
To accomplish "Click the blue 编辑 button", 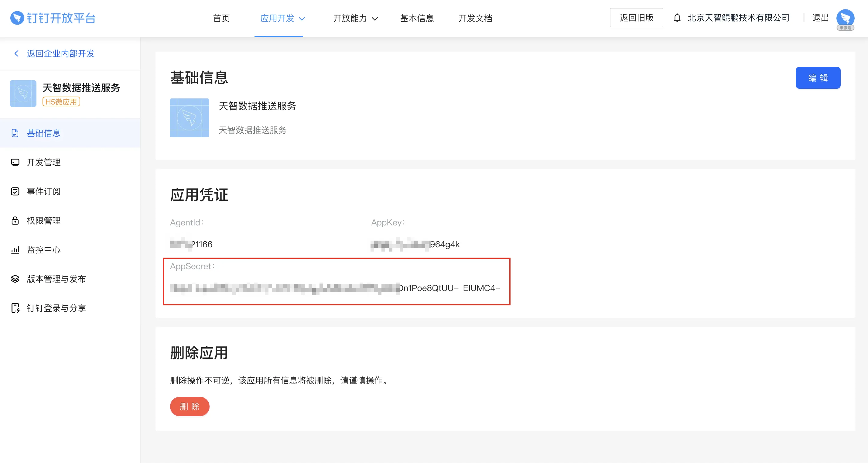I will pos(818,78).
